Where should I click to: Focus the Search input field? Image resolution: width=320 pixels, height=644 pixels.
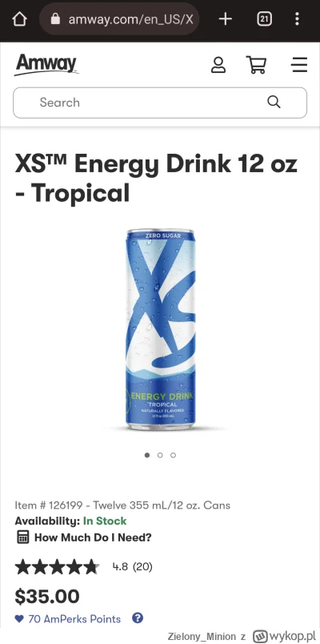(160, 103)
